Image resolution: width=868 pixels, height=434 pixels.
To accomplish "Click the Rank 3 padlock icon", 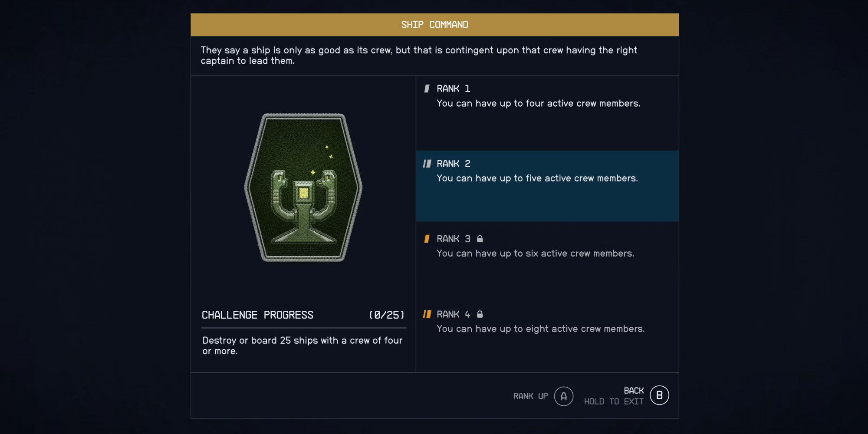I will tap(480, 239).
